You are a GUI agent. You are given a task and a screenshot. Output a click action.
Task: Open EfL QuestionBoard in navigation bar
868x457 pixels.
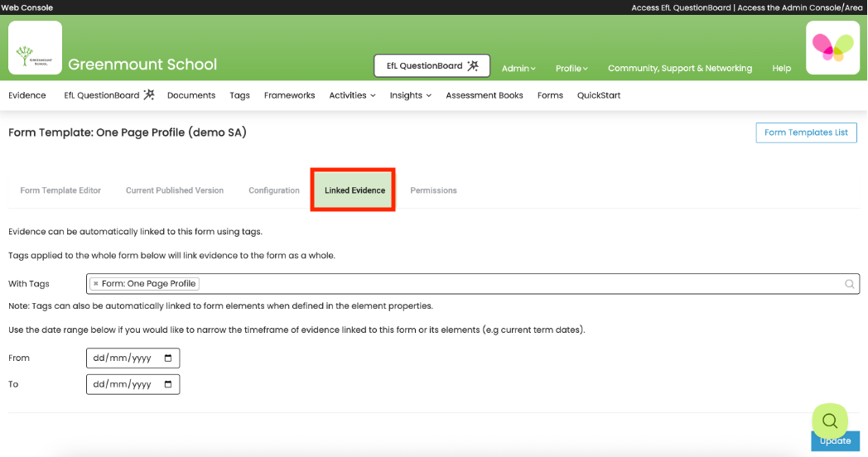point(109,95)
